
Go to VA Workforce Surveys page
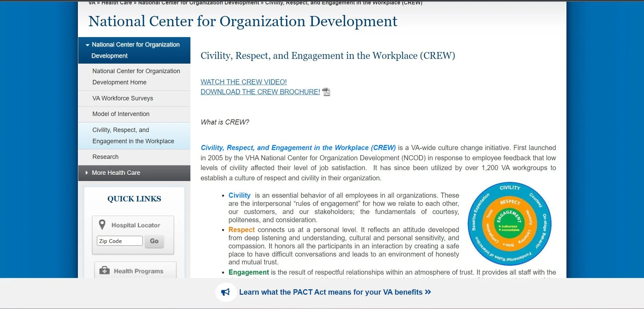pos(134,98)
